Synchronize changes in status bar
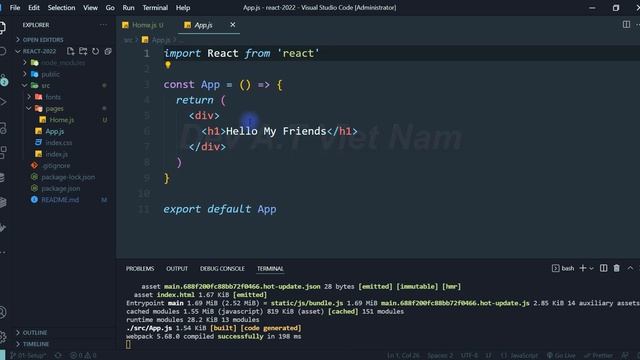 (58, 356)
